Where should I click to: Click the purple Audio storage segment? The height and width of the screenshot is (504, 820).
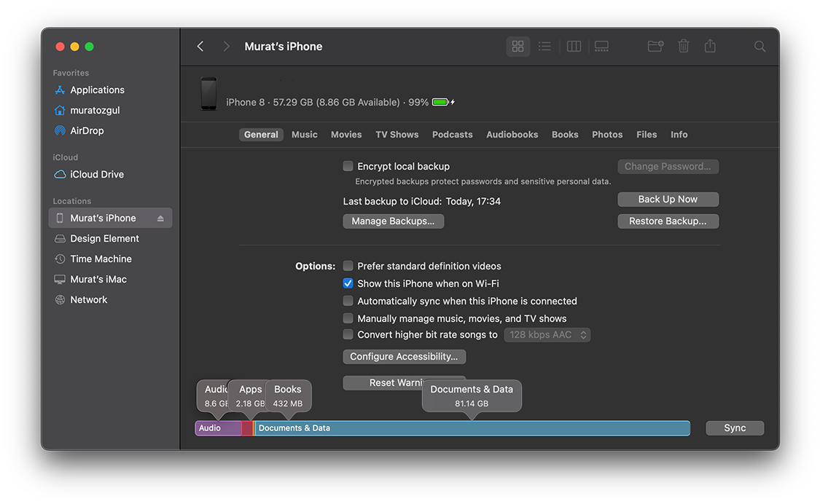pos(218,428)
